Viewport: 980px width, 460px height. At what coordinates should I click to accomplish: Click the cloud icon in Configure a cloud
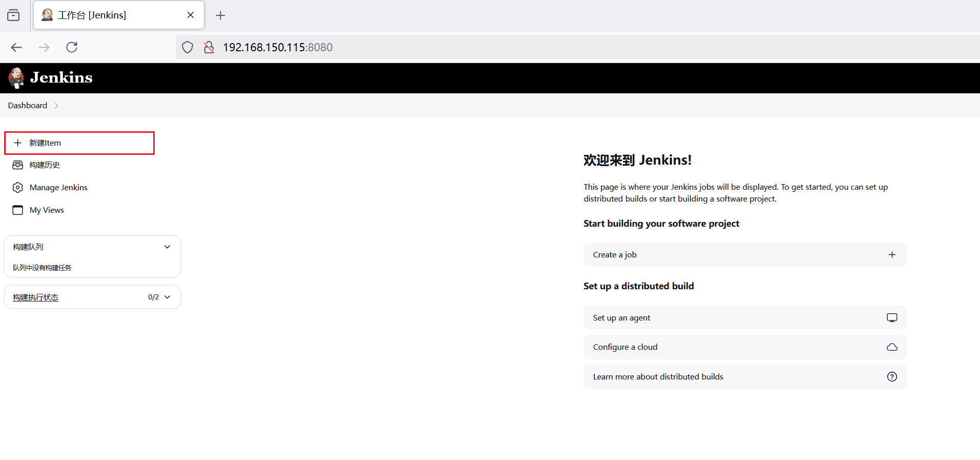pyautogui.click(x=892, y=347)
